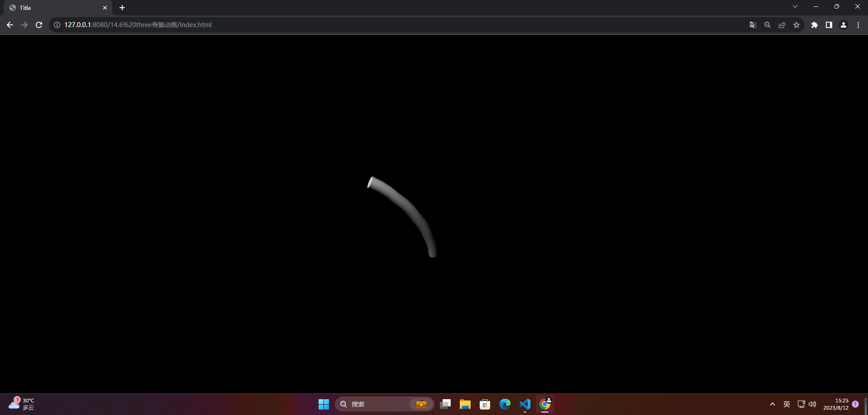Open the weather widget showing 30°C
Screen dimensions: 868x415
pyautogui.click(x=22, y=404)
